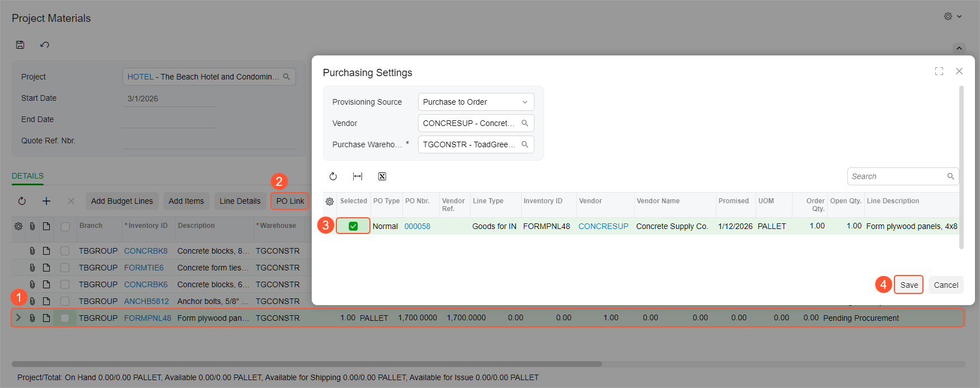Cancel the Purchasing Settings dialog

click(946, 285)
